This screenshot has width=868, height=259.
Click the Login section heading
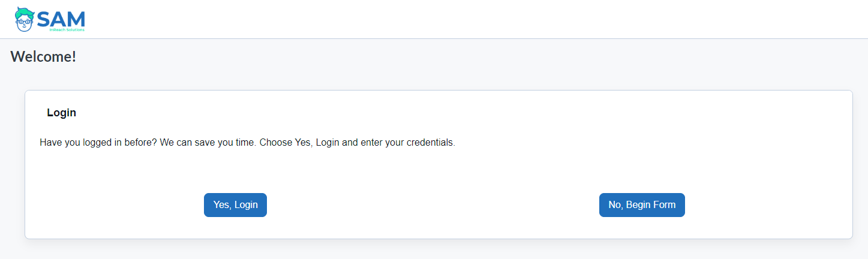pos(61,113)
